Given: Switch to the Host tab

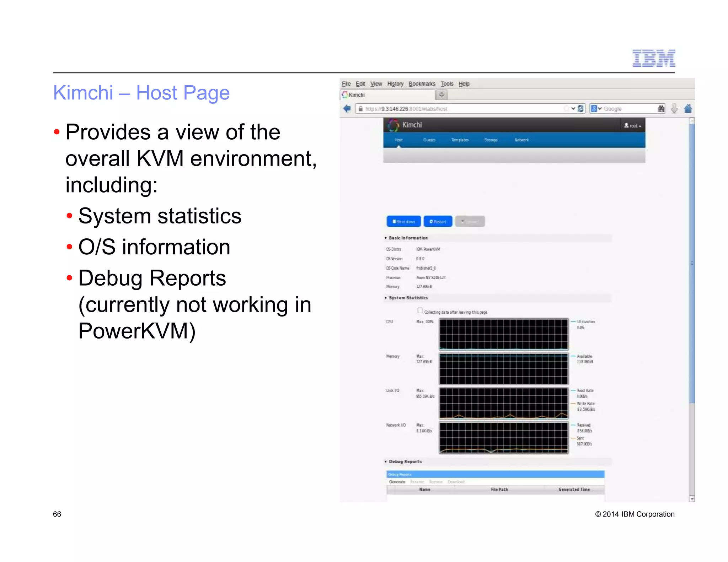Looking at the screenshot, I should click(x=398, y=140).
